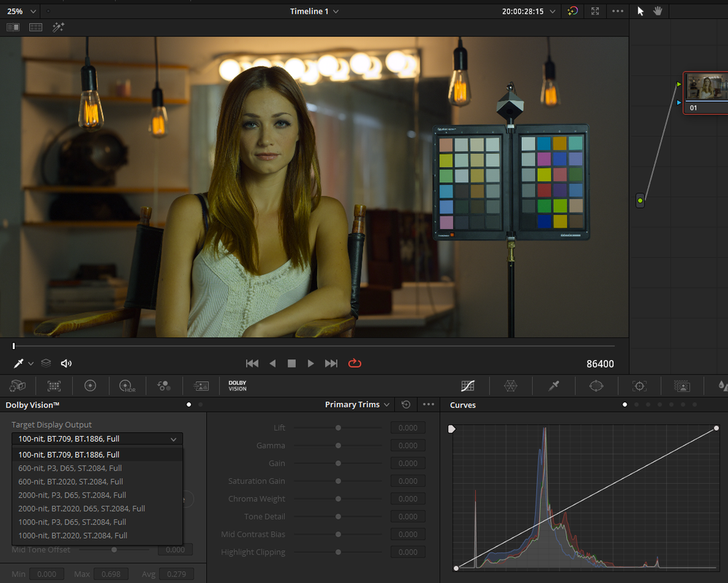The image size is (728, 583).
Task: Open the HDR color wheels palette
Action: [x=128, y=386]
